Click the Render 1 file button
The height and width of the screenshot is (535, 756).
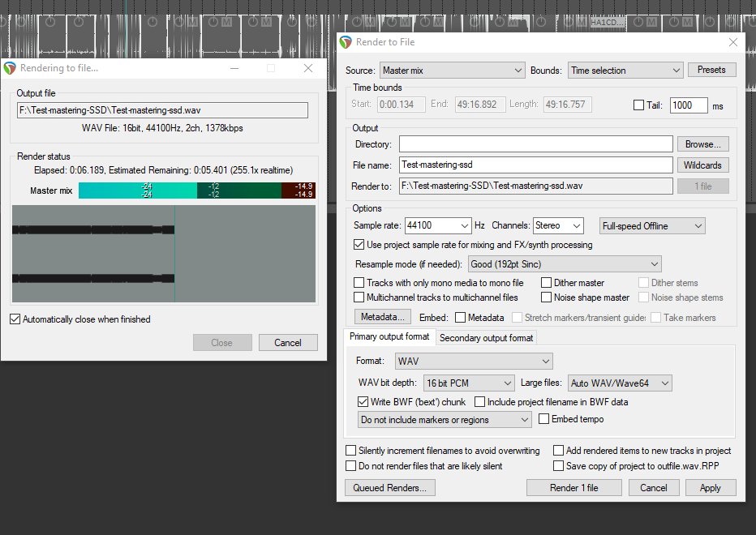tap(574, 488)
